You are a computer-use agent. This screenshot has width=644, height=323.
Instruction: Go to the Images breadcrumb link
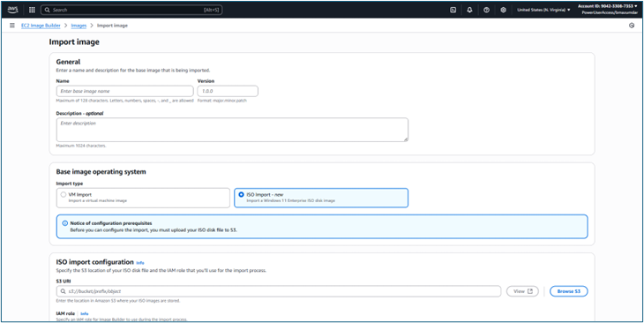[x=79, y=26]
